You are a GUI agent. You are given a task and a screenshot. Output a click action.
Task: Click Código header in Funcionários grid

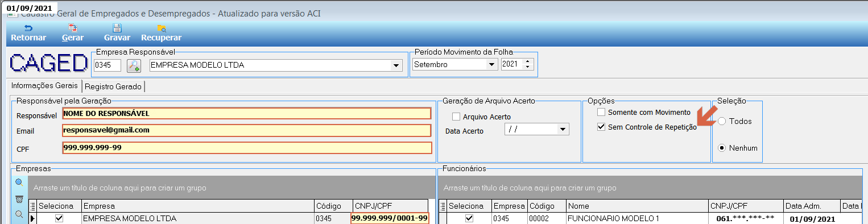[x=547, y=206]
